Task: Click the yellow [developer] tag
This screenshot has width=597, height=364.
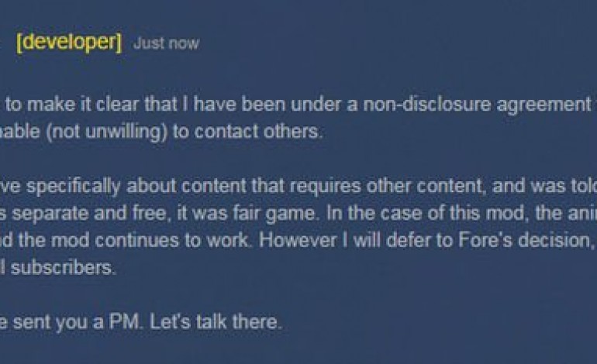Action: 68,43
